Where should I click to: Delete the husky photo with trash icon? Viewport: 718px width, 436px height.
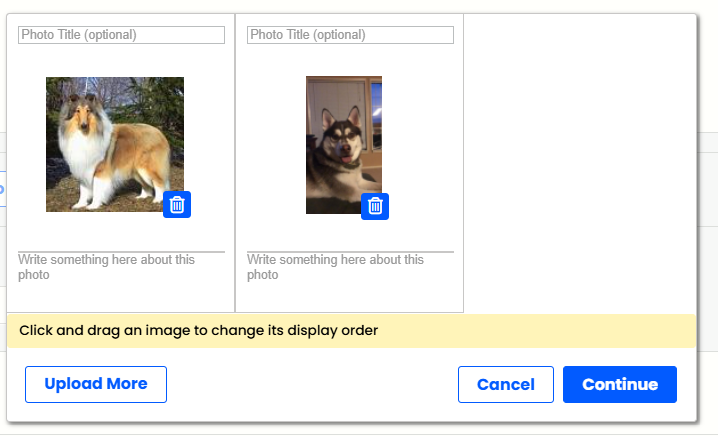[x=375, y=207]
